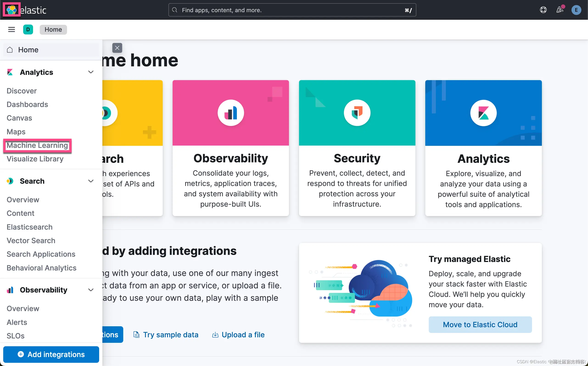Collapse the Search section chevron

[91, 181]
